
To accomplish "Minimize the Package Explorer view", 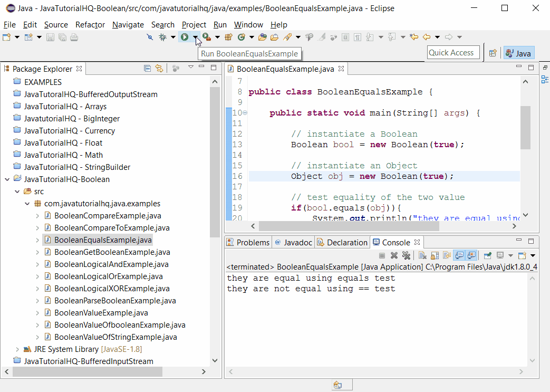I will pos(201,66).
